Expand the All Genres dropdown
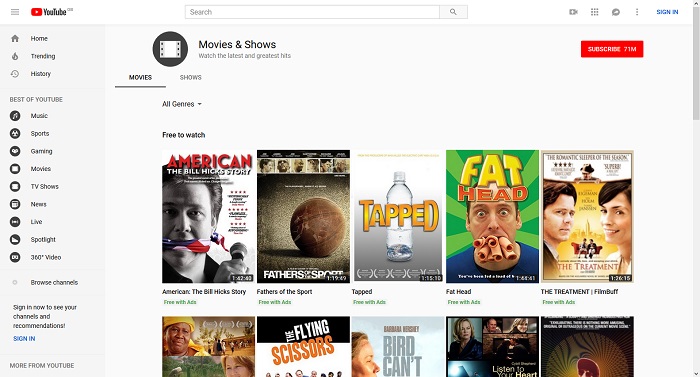 (x=182, y=104)
